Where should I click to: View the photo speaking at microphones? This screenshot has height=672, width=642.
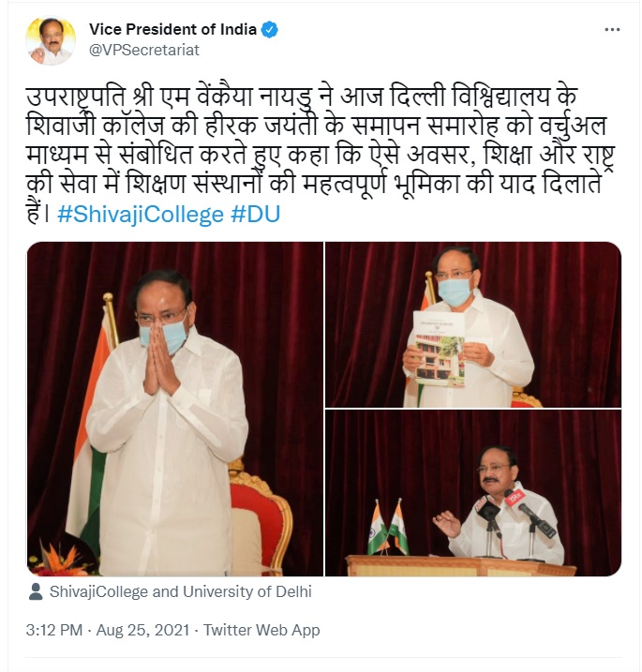[473, 493]
